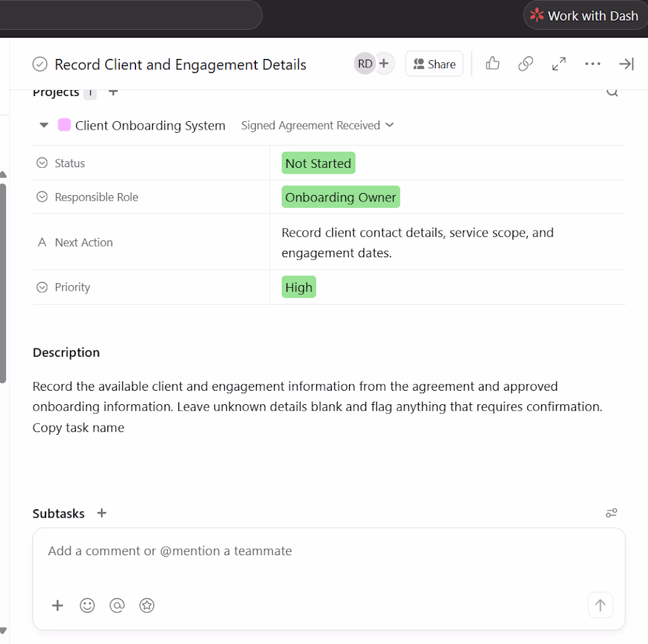
Task: Copy task link with chain icon
Action: 526,63
